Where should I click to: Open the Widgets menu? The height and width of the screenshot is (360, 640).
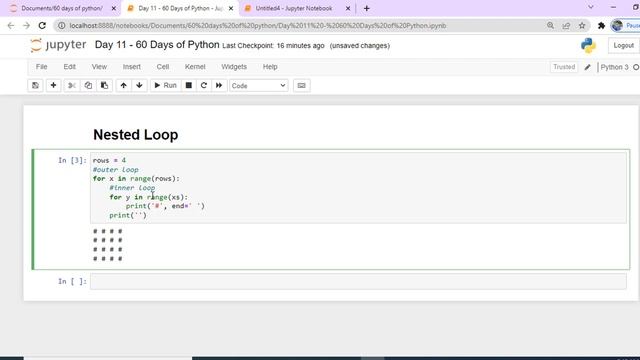234,67
